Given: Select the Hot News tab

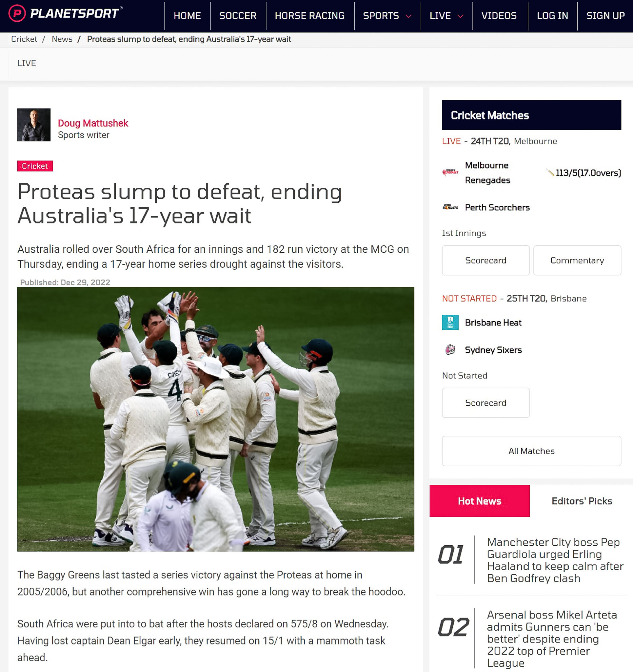Looking at the screenshot, I should click(479, 501).
